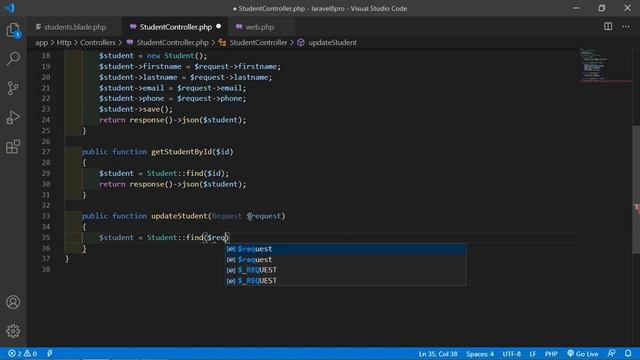Open the More Actions ellipsis menu
The image size is (640, 360).
(626, 27)
